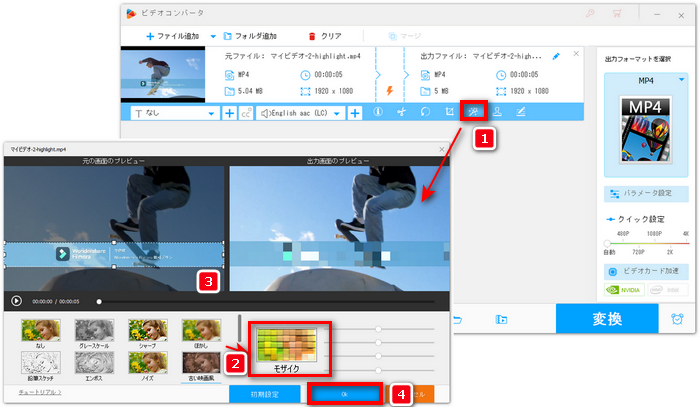700x407 pixels.
Task: Click the pencil icon beside output filename
Action: [x=584, y=56]
